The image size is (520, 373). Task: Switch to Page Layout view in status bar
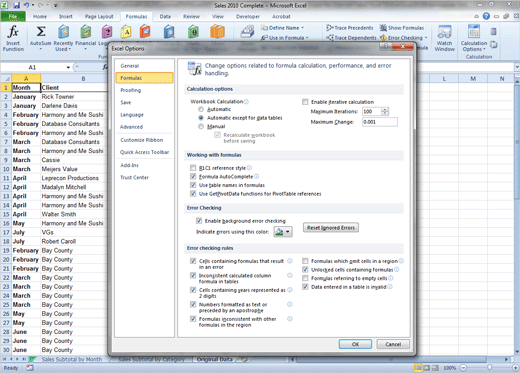[x=426, y=368]
